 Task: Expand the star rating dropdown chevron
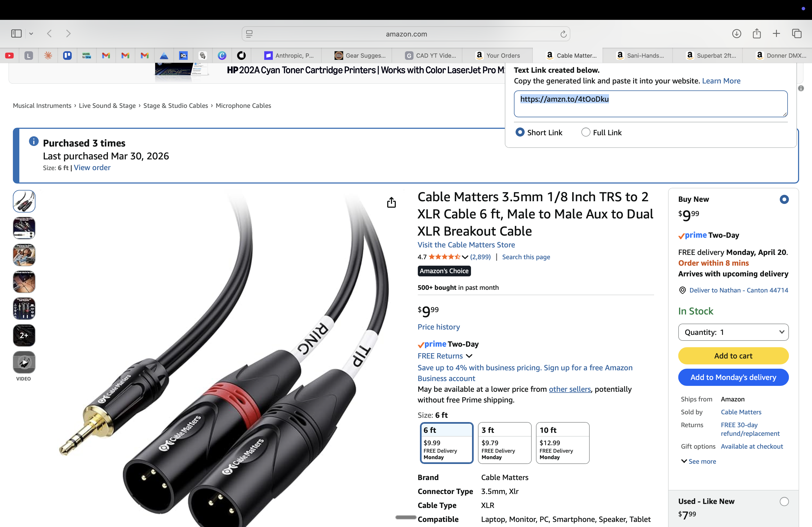click(465, 257)
